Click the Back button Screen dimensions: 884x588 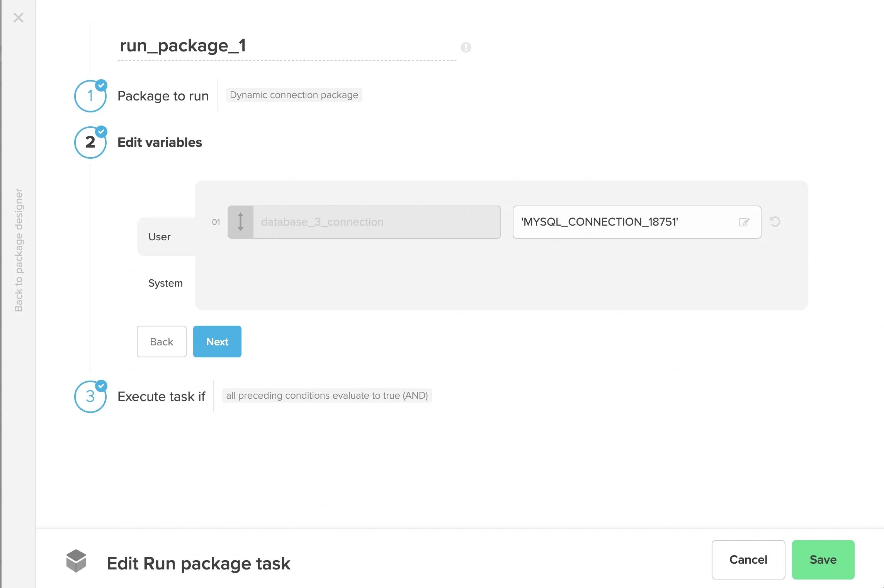161,342
